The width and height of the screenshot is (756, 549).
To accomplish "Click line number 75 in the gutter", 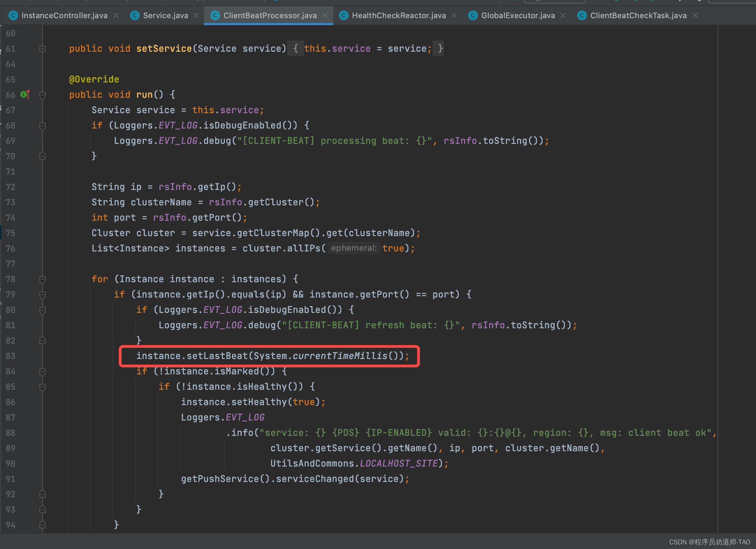I will point(10,233).
